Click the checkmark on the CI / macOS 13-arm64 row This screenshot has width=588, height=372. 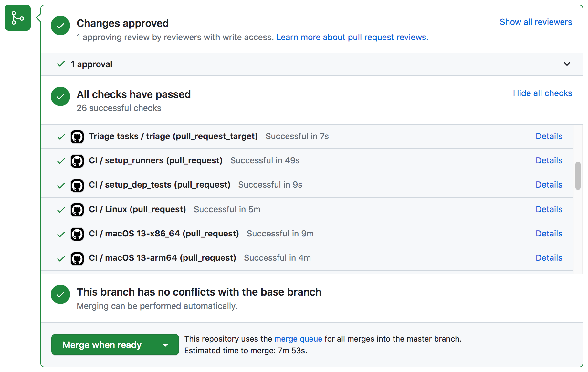point(61,258)
